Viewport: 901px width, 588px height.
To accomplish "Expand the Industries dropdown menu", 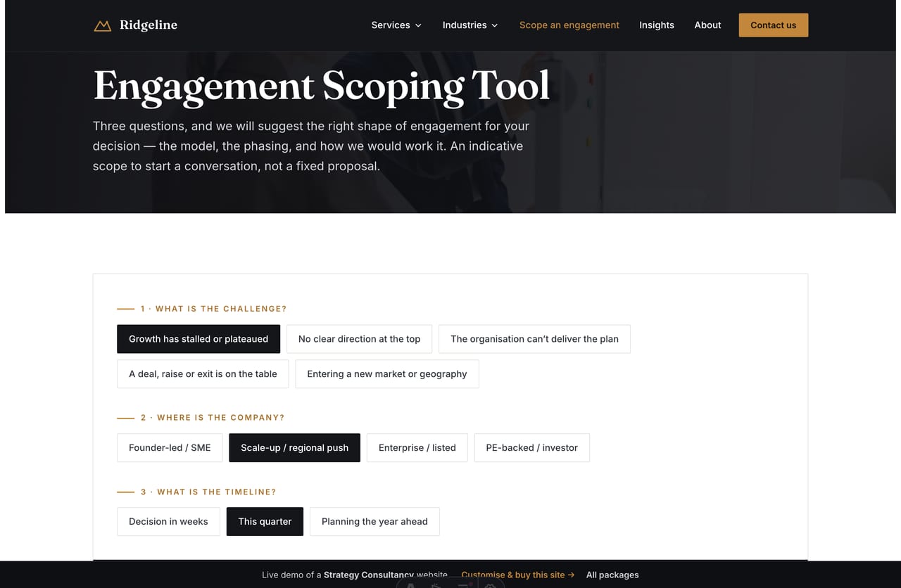I will [470, 25].
